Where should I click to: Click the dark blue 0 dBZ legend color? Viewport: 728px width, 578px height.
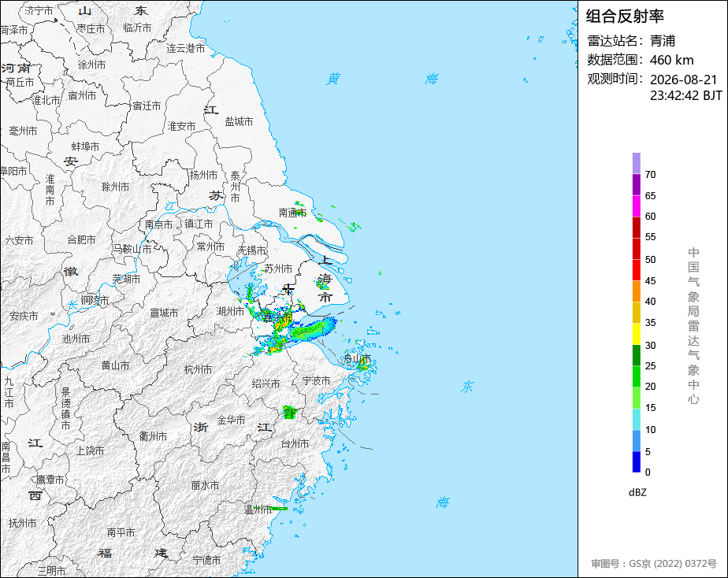[x=636, y=461]
